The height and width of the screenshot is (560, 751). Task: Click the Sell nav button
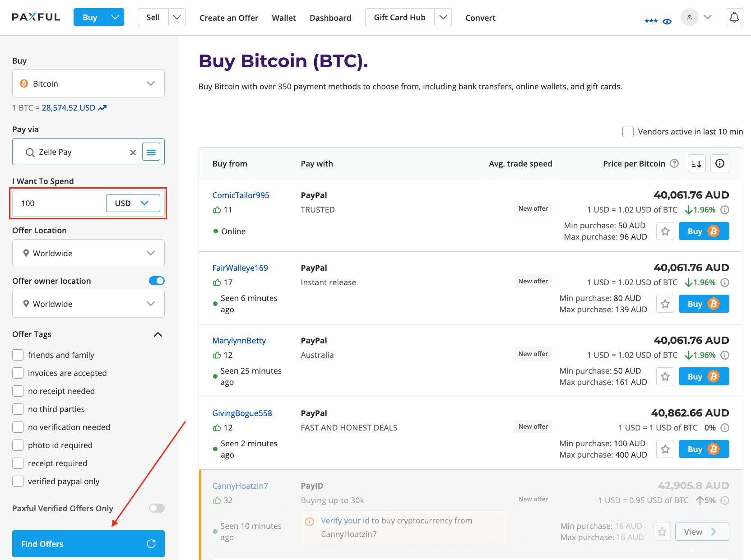coord(153,17)
